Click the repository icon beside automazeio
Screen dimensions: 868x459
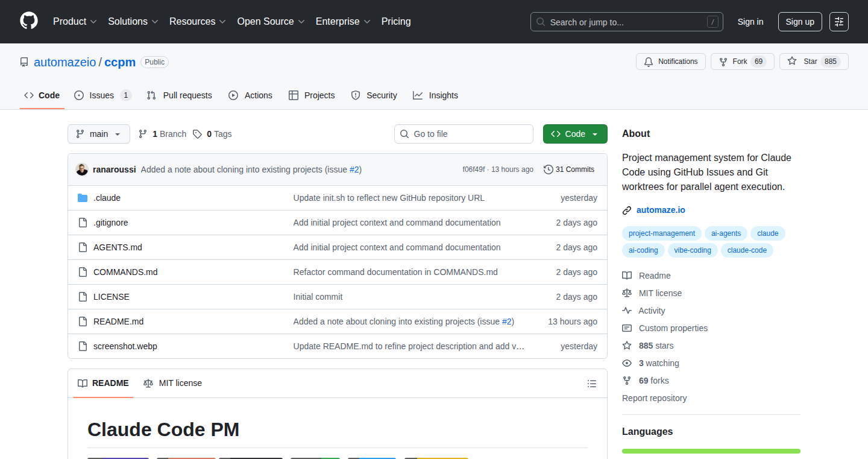coord(24,62)
